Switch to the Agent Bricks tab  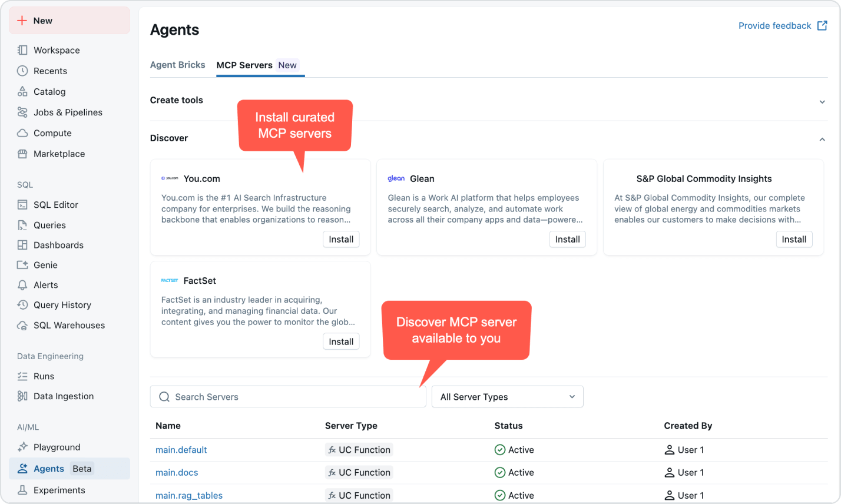tap(177, 65)
